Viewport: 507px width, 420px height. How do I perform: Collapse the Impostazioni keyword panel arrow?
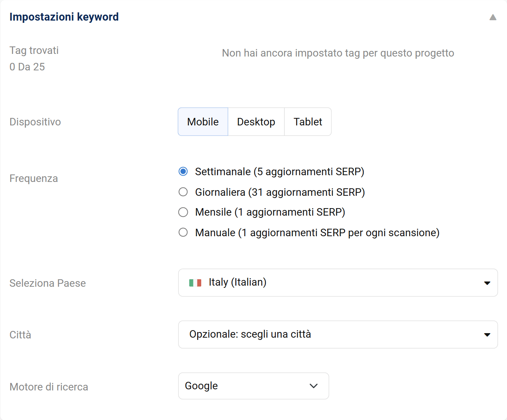click(x=493, y=17)
